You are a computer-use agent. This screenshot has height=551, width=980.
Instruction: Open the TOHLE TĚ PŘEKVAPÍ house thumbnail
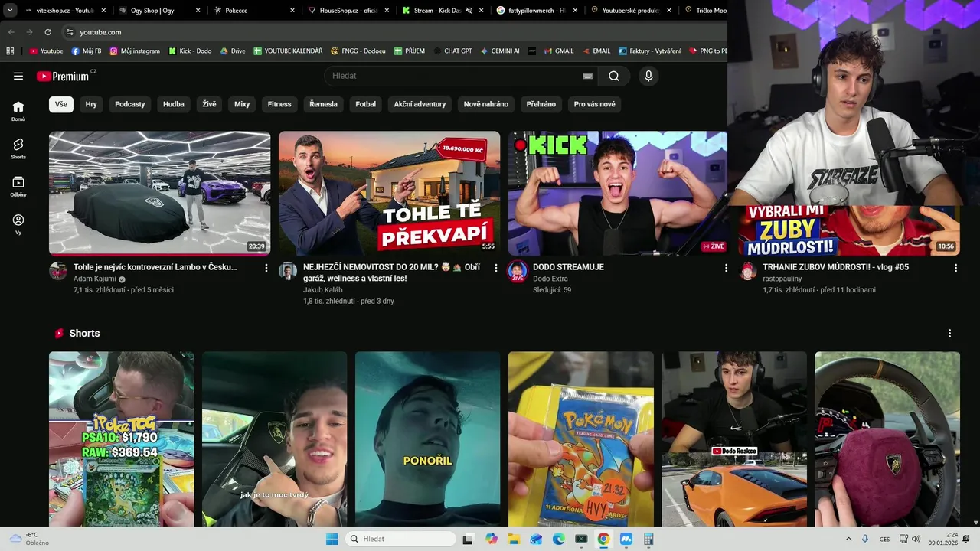pyautogui.click(x=389, y=193)
